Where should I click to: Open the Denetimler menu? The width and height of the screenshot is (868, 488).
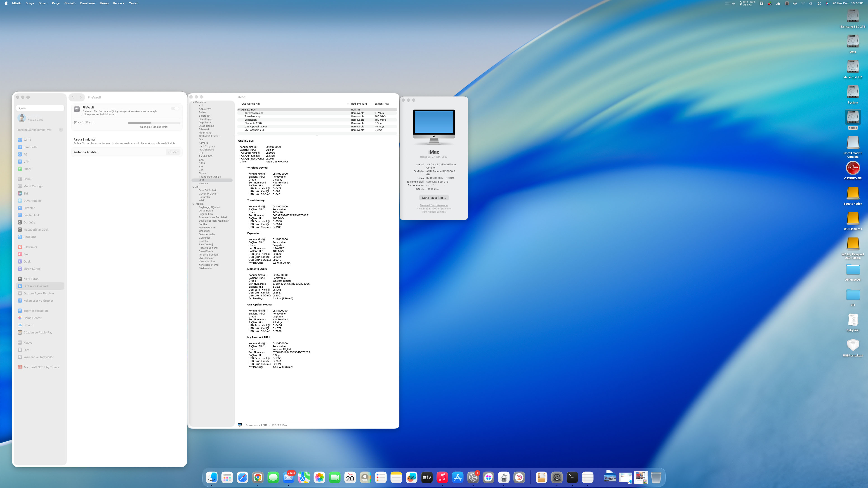pyautogui.click(x=87, y=3)
